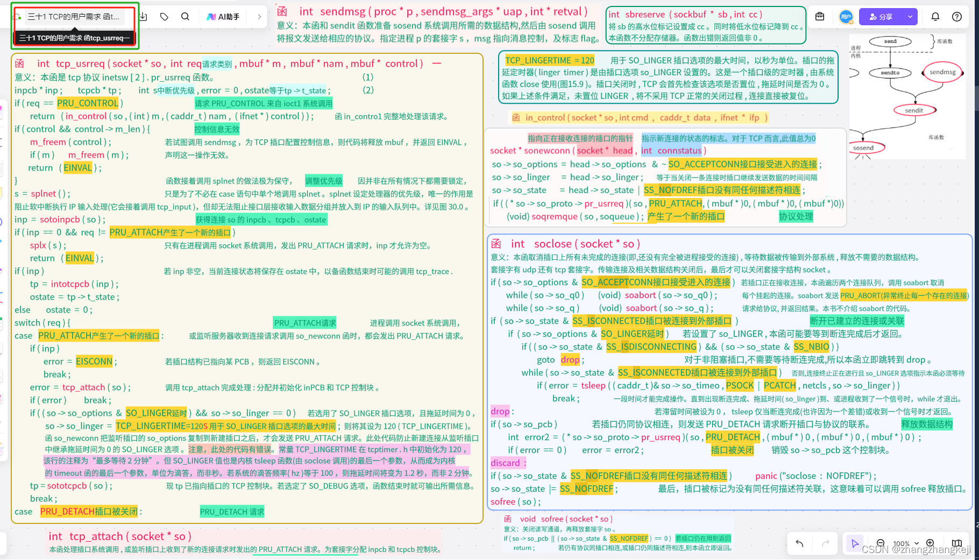Screen dimensions: 979x560
Task: Expand toolbar with the right chevron arrow
Action: pyautogui.click(x=259, y=17)
